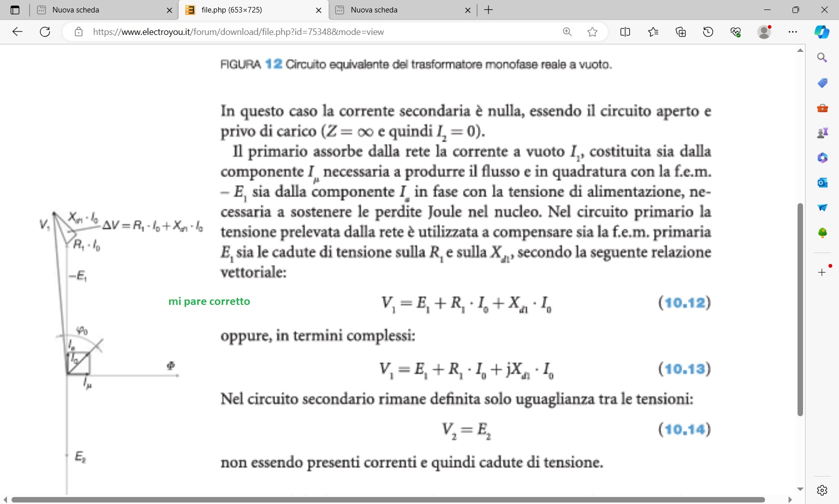Open Settings and more menu

click(793, 32)
